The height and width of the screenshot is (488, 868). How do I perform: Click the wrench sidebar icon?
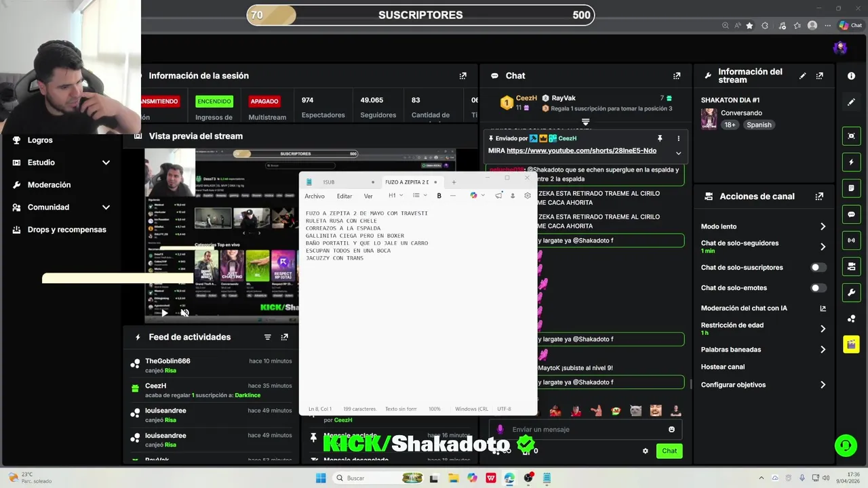[851, 293]
